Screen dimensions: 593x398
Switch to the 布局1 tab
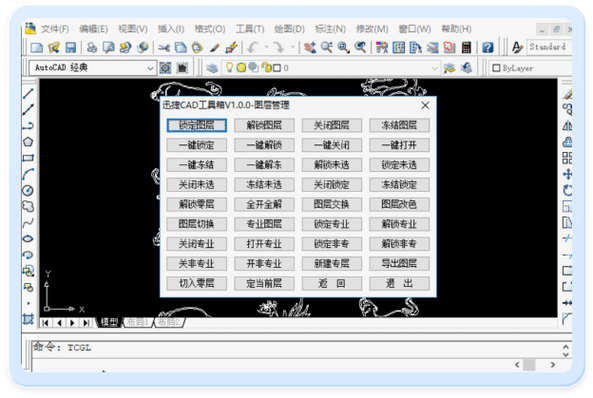tap(137, 322)
